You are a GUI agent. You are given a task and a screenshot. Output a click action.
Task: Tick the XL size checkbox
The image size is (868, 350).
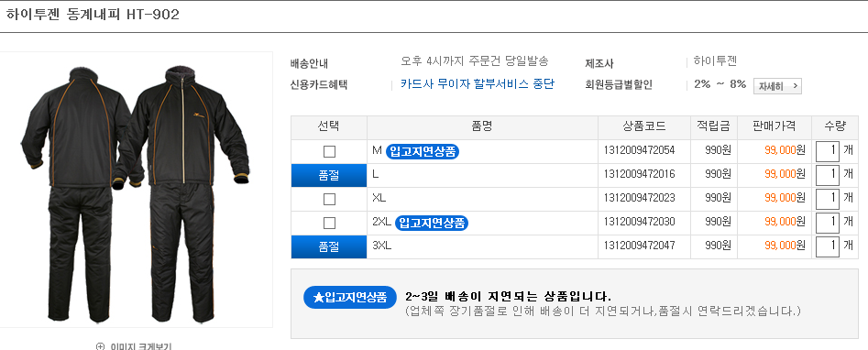pyautogui.click(x=329, y=199)
